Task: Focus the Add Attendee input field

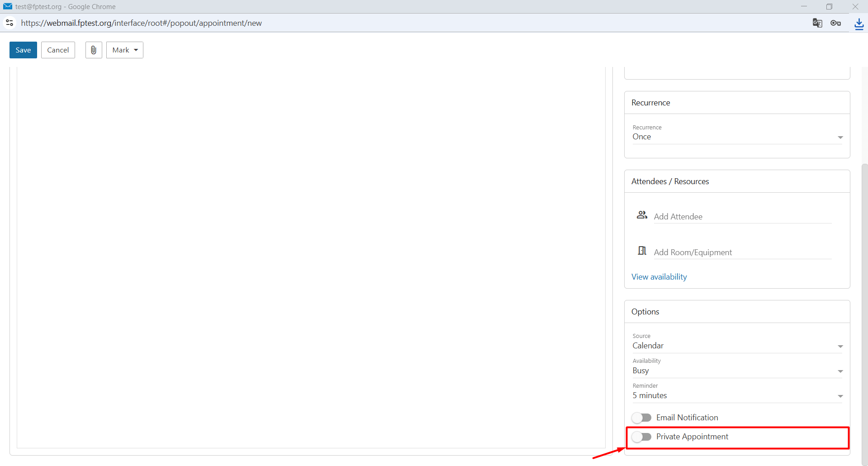Action: (743, 217)
